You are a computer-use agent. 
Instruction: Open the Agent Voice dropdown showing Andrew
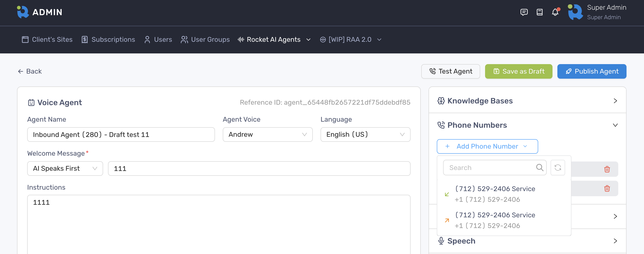point(267,135)
